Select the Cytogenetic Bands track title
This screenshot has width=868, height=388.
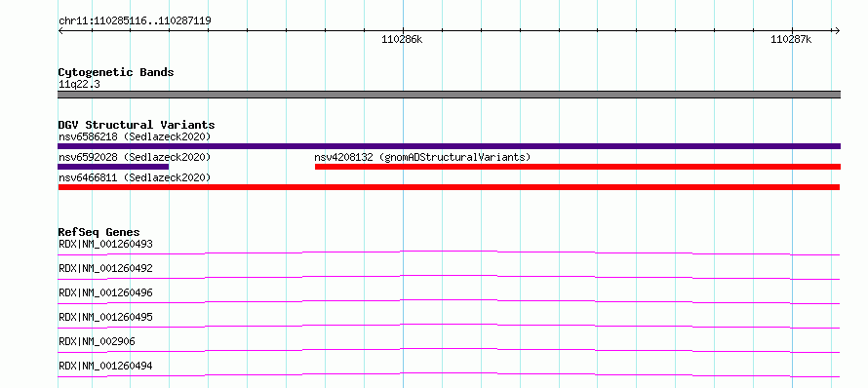tap(116, 72)
